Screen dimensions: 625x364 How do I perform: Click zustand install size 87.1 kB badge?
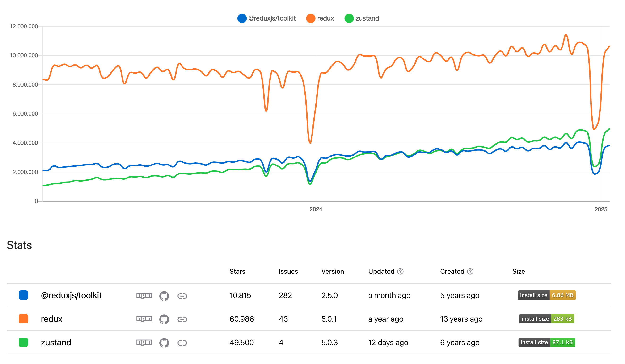(547, 343)
